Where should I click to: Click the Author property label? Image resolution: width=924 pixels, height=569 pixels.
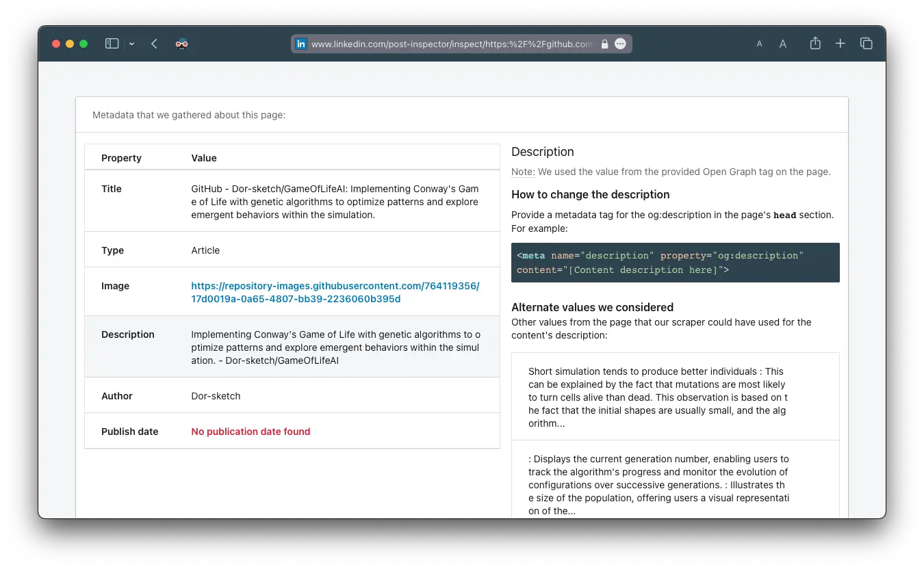point(117,396)
